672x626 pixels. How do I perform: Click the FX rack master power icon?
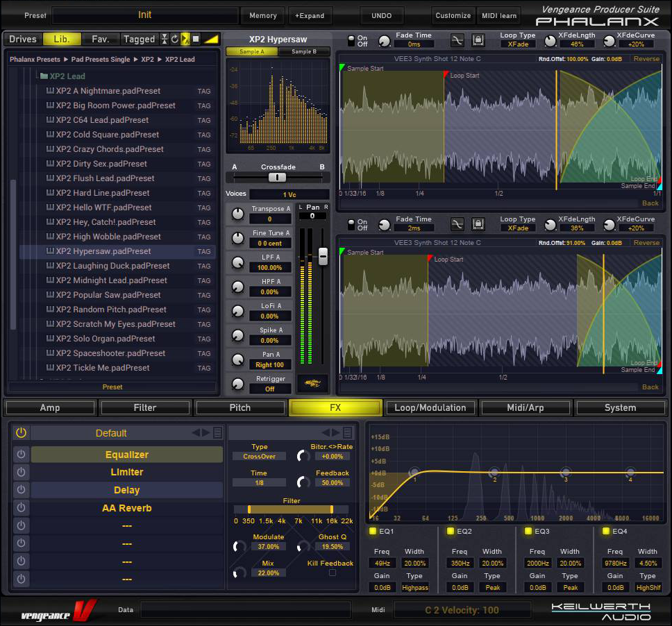(22, 433)
